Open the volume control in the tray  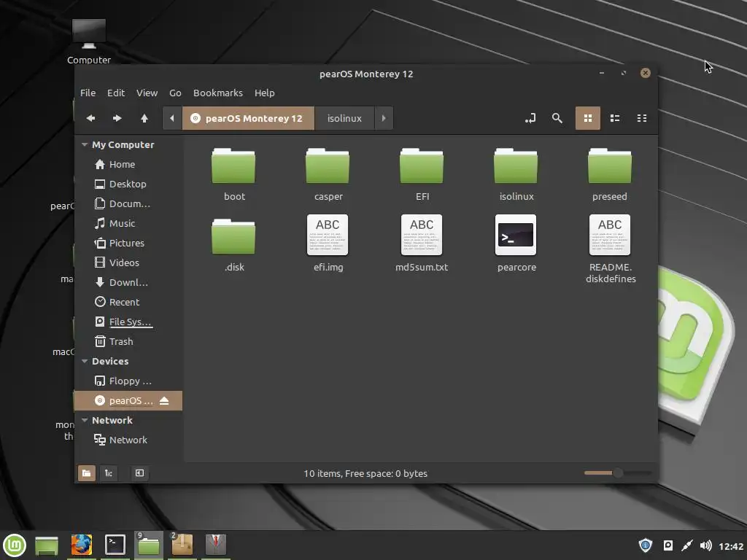click(706, 545)
